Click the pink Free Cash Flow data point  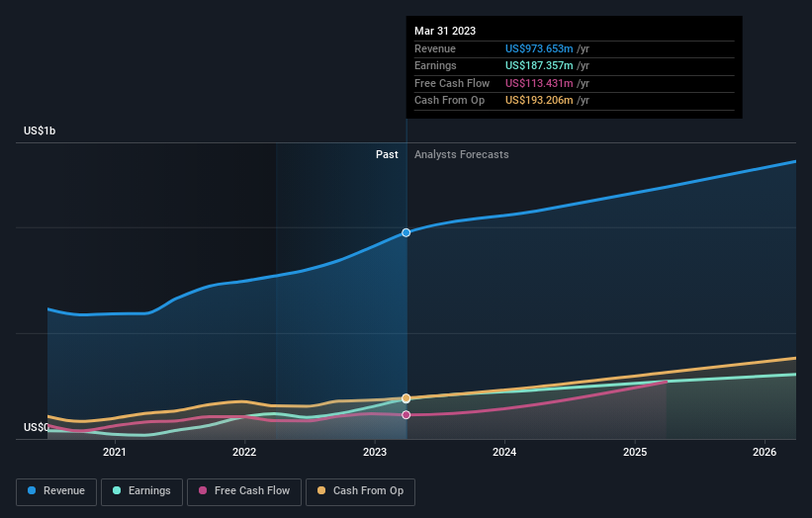[406, 414]
